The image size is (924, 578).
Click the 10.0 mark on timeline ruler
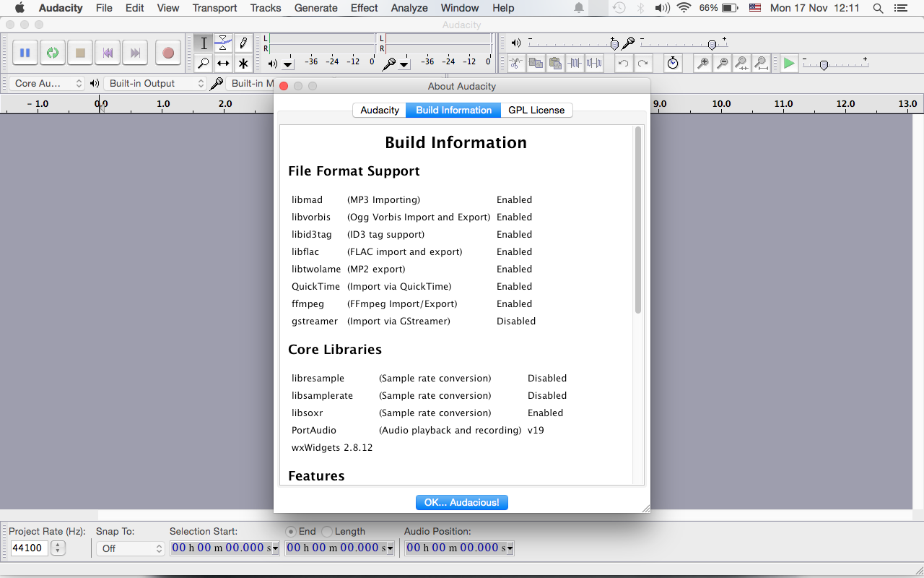pos(721,104)
